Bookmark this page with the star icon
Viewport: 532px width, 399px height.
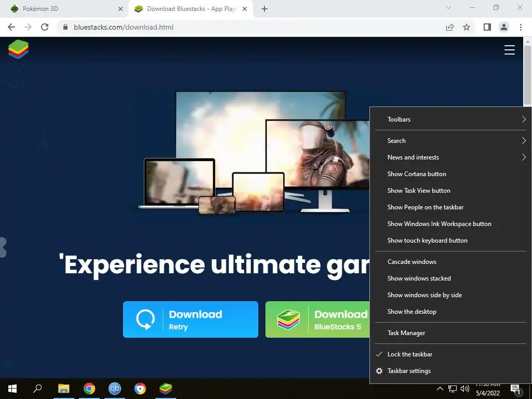[x=467, y=27]
